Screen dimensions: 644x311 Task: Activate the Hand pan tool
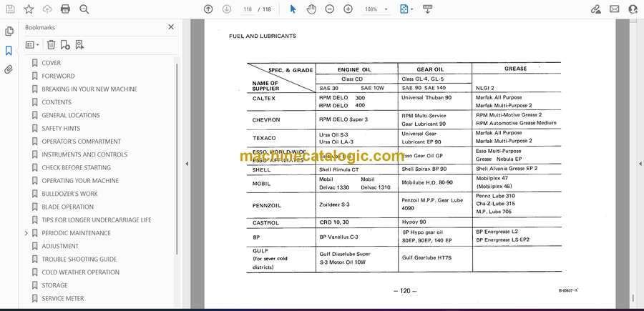pos(311,9)
